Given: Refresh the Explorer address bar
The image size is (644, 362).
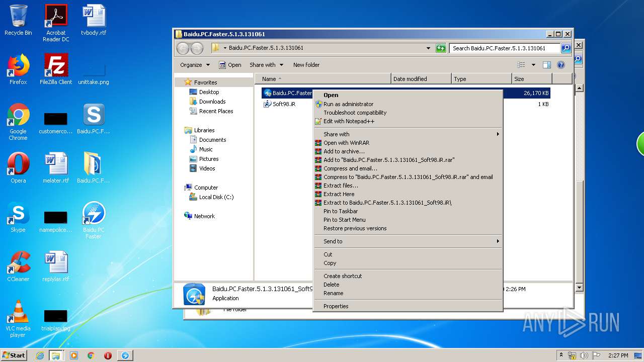Looking at the screenshot, I should pos(441,48).
